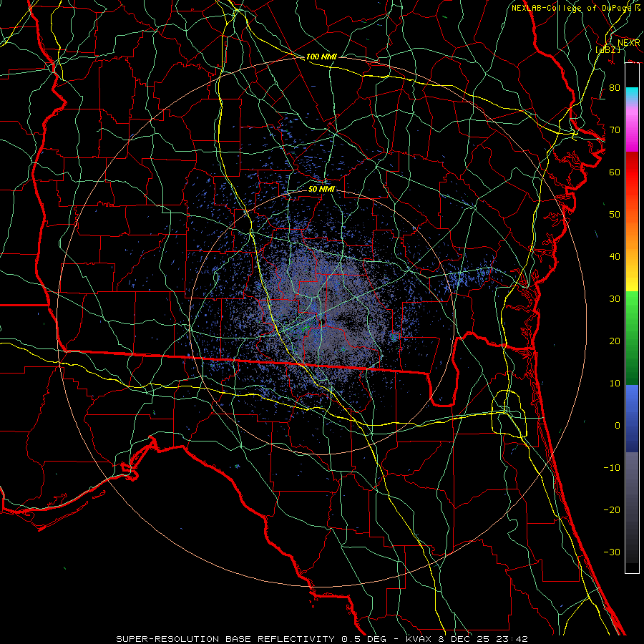Click the NEXLAB-College of DuPage credit text
Image resolution: width=644 pixels, height=644 pixels.
575,8
